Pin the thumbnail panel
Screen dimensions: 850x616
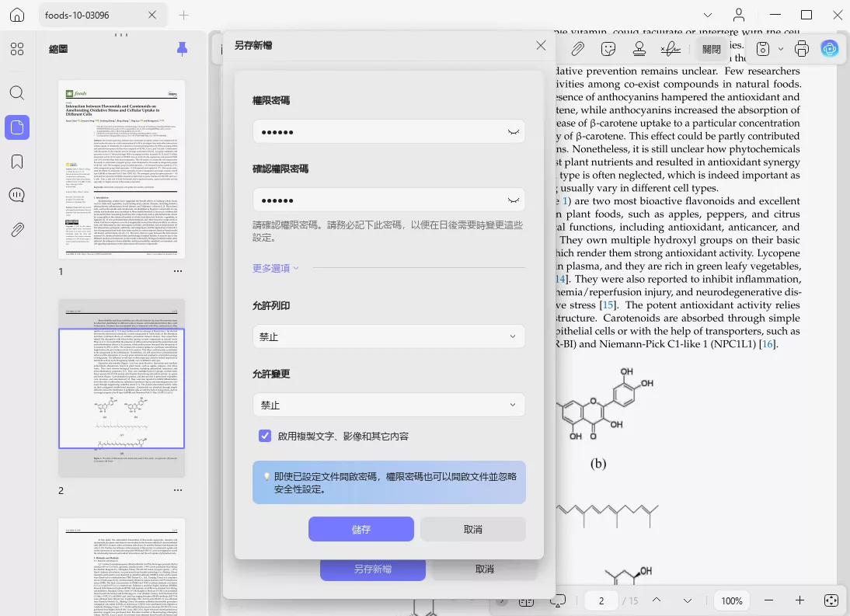[182, 49]
